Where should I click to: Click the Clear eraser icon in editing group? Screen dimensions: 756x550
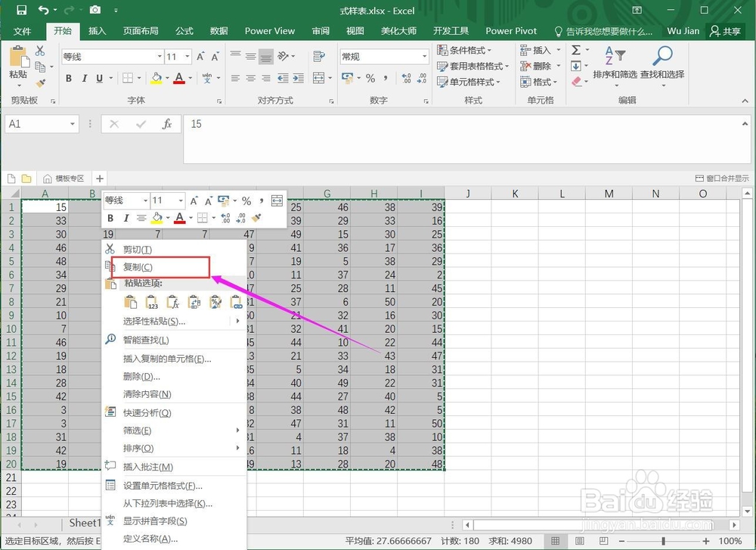(577, 82)
